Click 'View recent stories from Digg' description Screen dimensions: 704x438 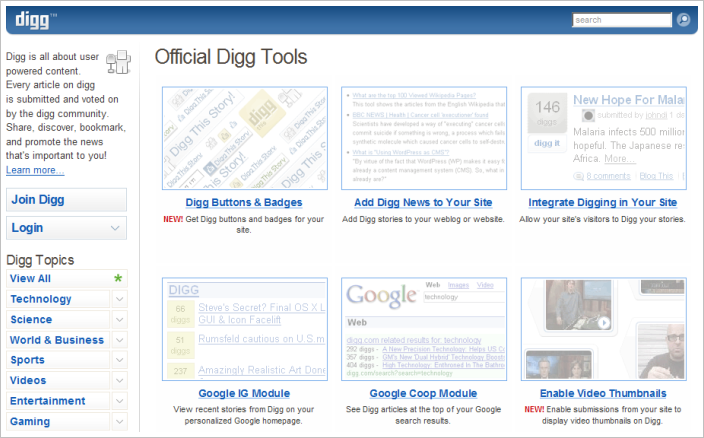coord(244,415)
